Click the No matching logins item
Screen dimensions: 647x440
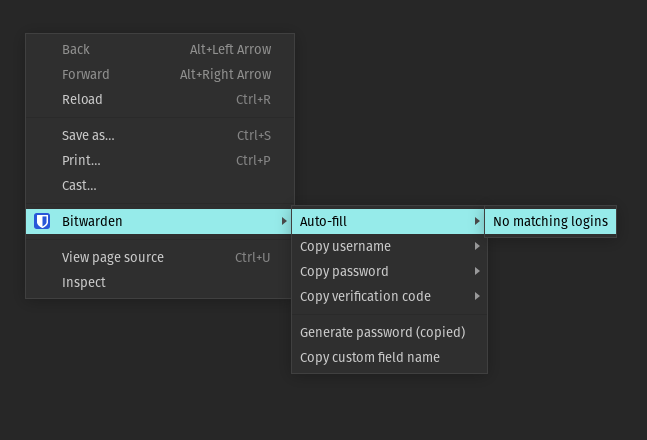click(x=550, y=221)
